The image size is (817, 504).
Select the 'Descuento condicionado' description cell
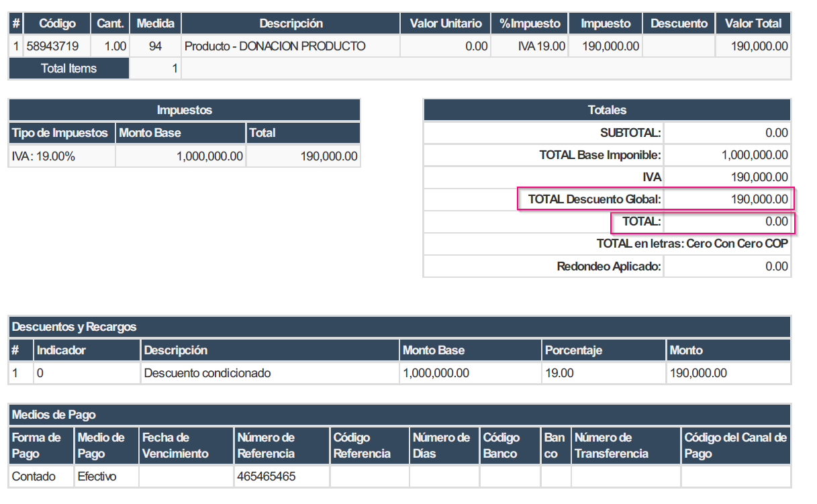click(x=207, y=373)
